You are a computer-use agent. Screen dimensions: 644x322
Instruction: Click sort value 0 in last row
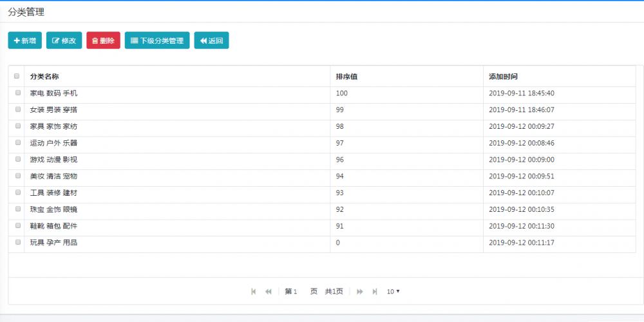(x=338, y=243)
